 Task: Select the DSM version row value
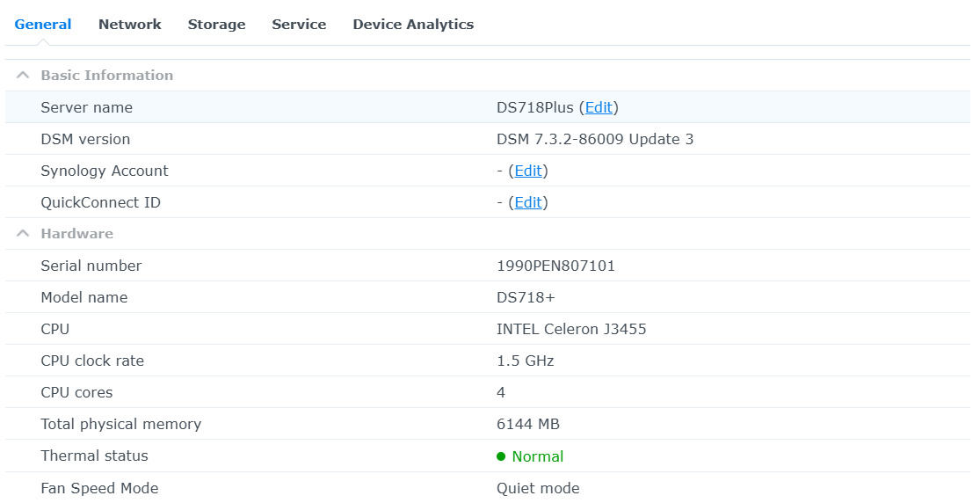tap(595, 139)
